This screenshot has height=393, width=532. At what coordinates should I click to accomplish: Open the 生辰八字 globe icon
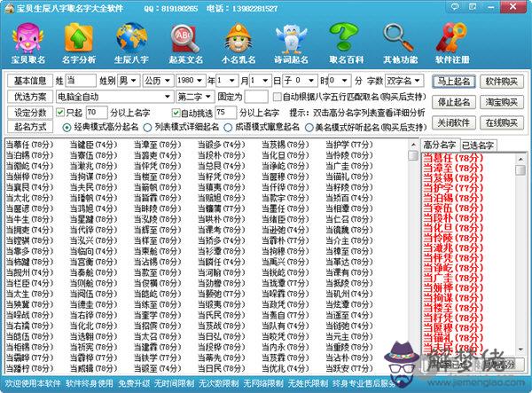tap(131, 40)
